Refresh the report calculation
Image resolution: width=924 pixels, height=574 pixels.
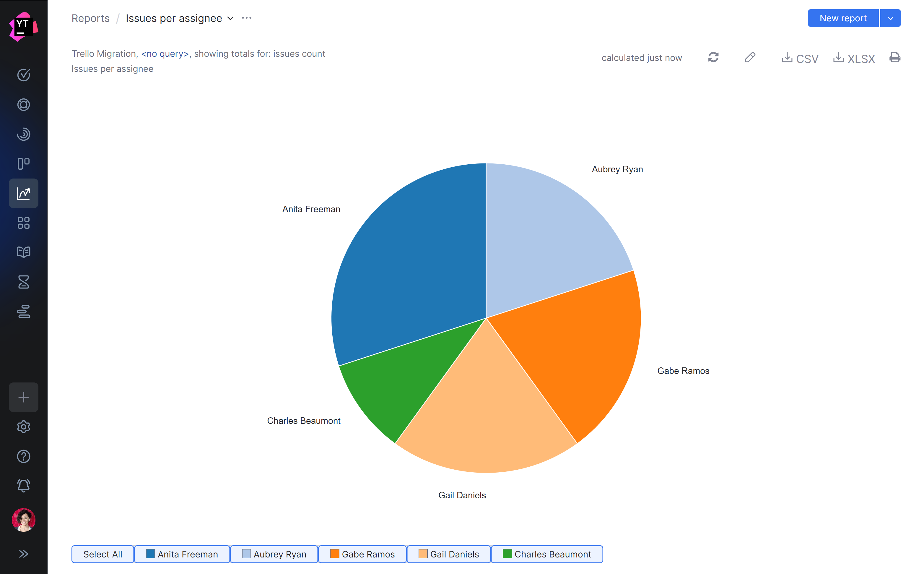713,57
